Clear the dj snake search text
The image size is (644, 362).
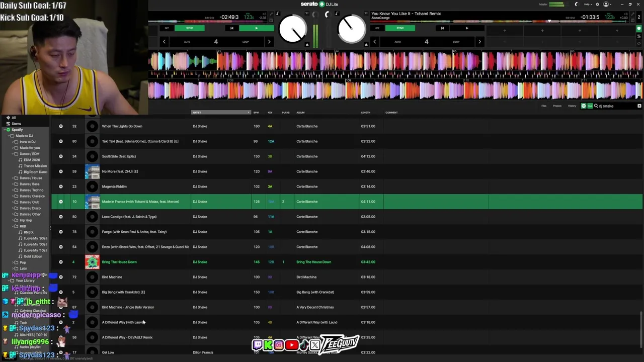coord(639,106)
